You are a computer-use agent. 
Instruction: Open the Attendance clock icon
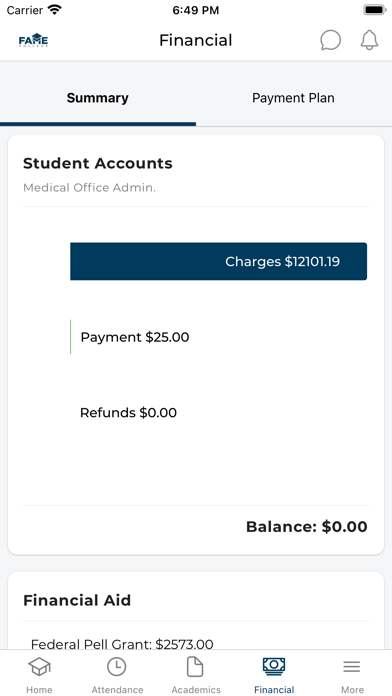pos(117,667)
